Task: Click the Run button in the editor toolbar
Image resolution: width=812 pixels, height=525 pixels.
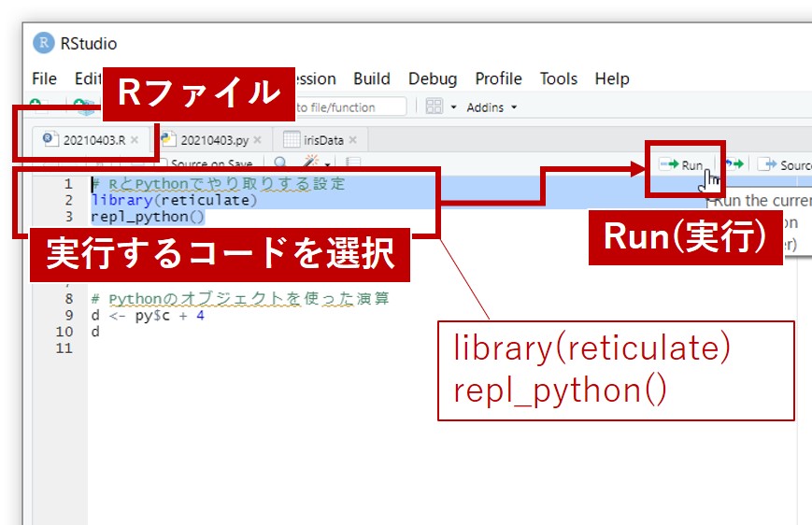Action: coord(682,165)
